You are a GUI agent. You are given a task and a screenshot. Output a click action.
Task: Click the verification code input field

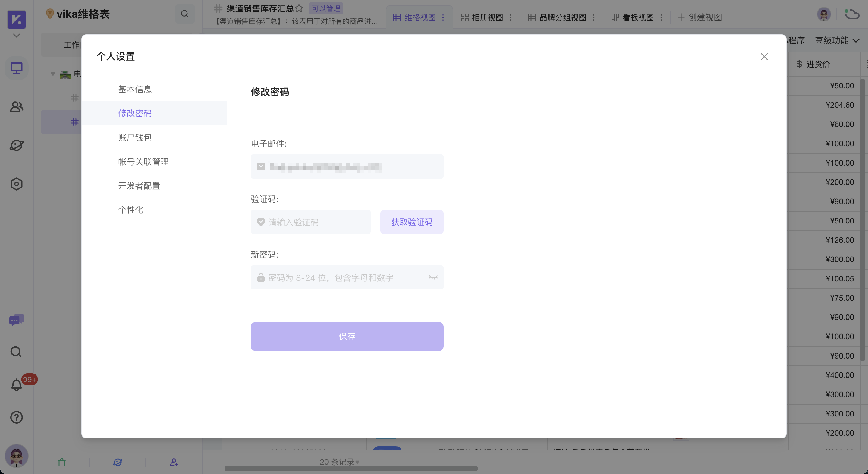[310, 222]
